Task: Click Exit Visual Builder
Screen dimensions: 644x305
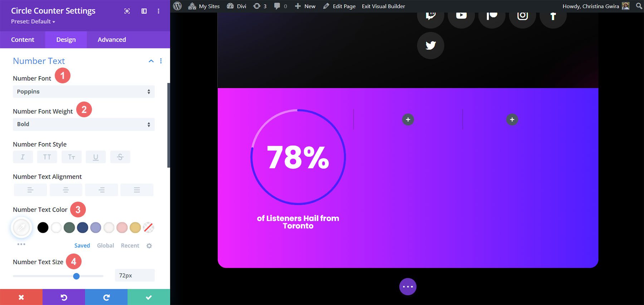Action: click(384, 6)
